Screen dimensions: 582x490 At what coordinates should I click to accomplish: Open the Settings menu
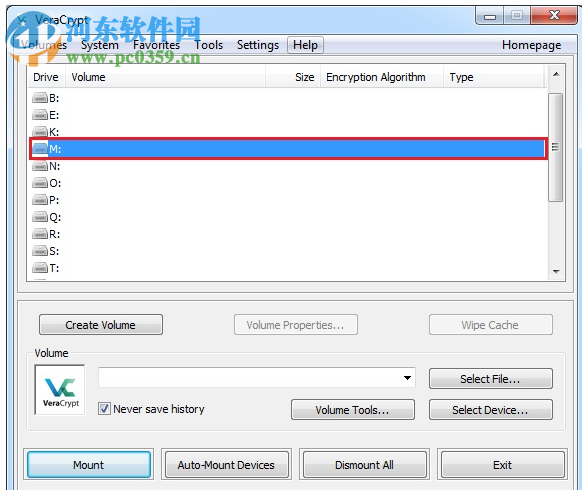click(x=258, y=45)
